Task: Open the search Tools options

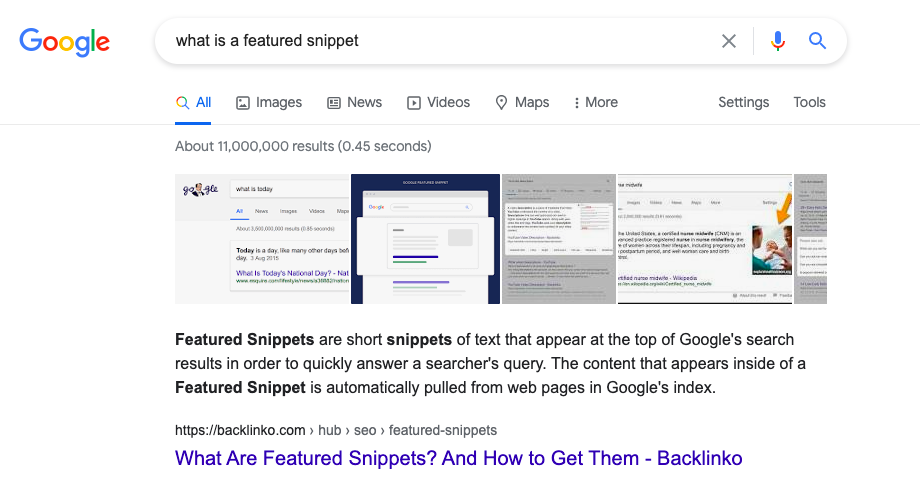Action: click(809, 102)
